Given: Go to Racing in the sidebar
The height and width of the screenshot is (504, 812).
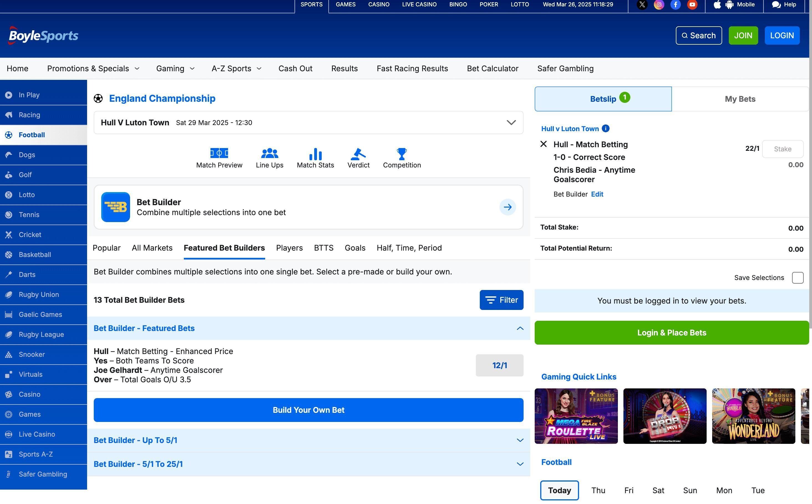Looking at the screenshot, I should (x=43, y=115).
